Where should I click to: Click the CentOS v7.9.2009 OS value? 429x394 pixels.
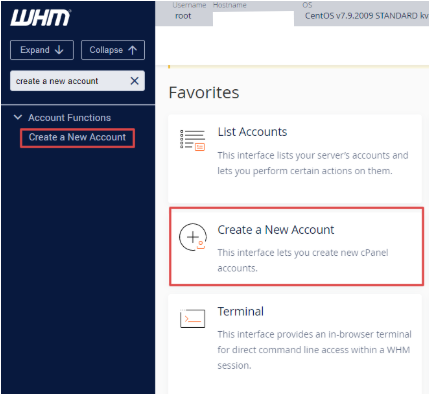tap(367, 16)
